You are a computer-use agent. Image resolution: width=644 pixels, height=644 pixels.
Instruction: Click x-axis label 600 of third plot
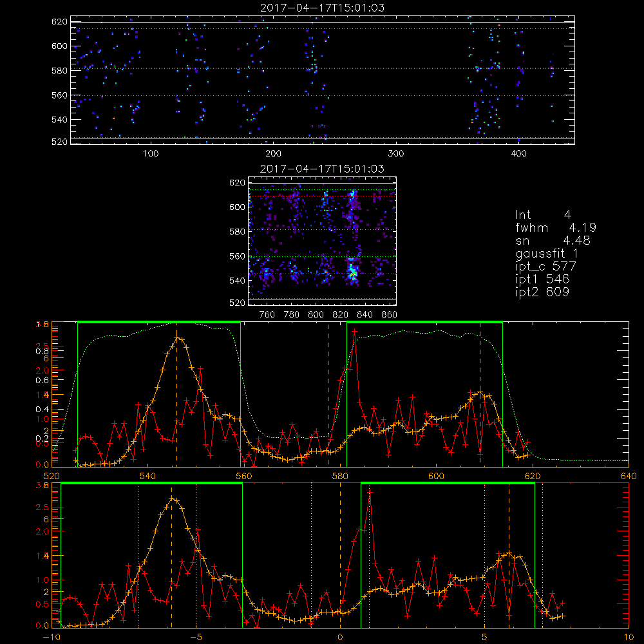436,477
